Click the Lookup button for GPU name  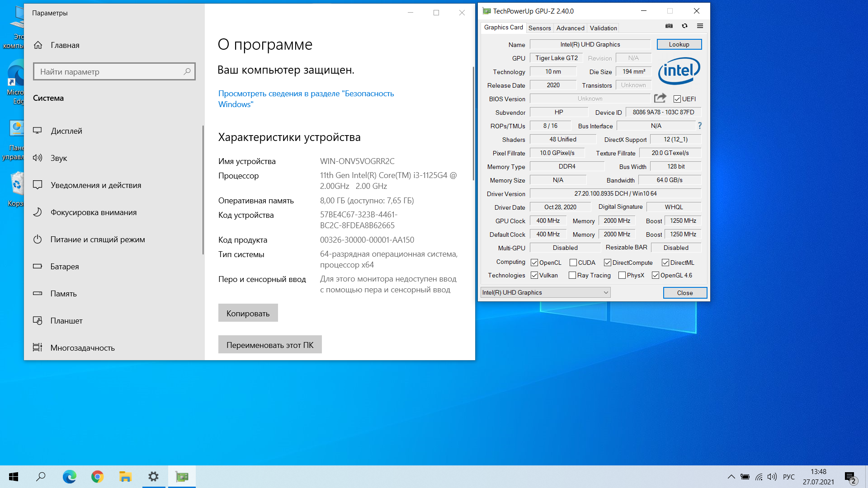(x=679, y=44)
